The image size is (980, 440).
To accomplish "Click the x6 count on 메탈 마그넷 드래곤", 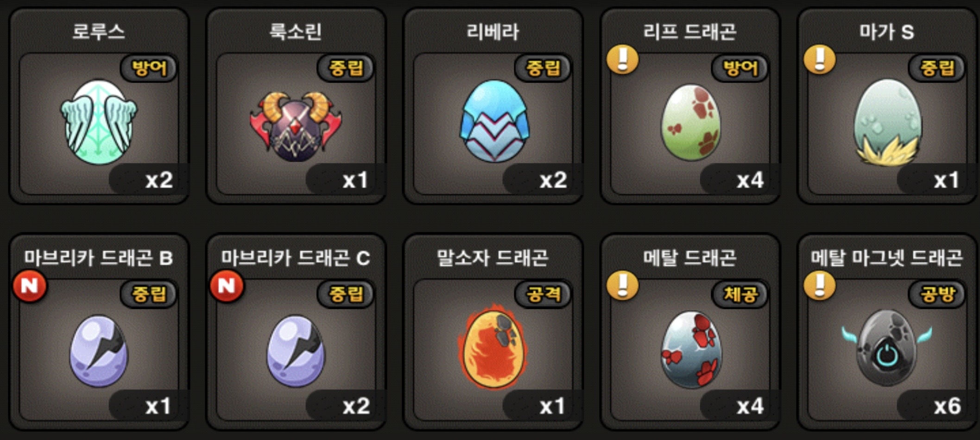I will pos(947,406).
